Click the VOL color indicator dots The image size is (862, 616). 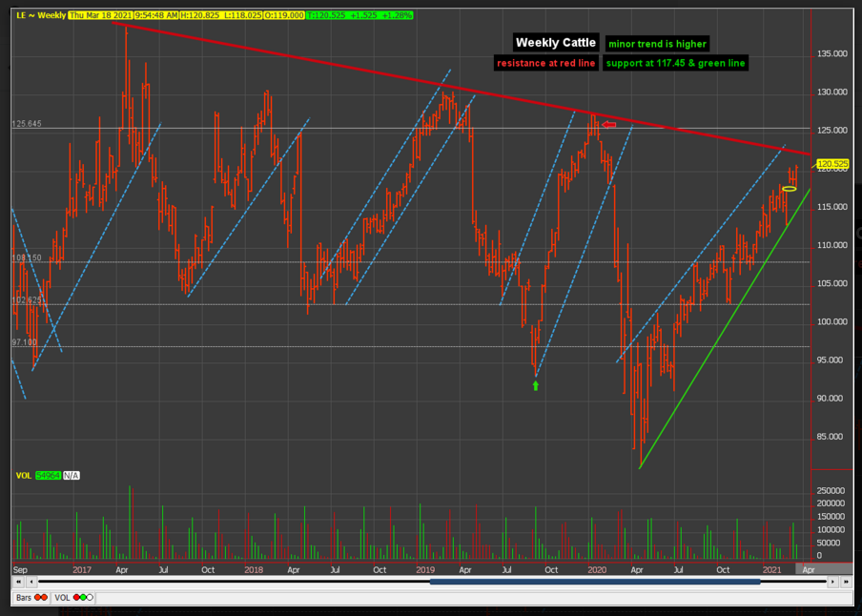click(x=83, y=597)
